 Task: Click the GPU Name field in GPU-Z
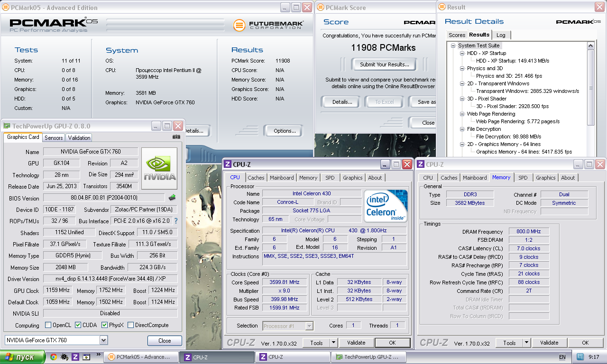tap(91, 152)
